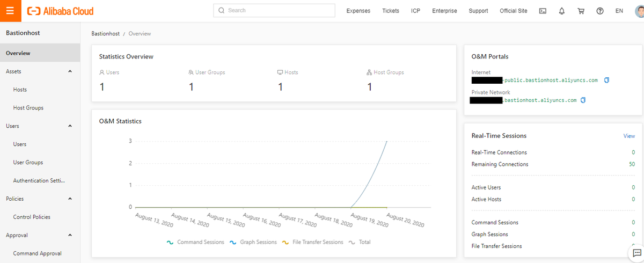Click the search magnifier icon
The height and width of the screenshot is (263, 644).
[222, 11]
